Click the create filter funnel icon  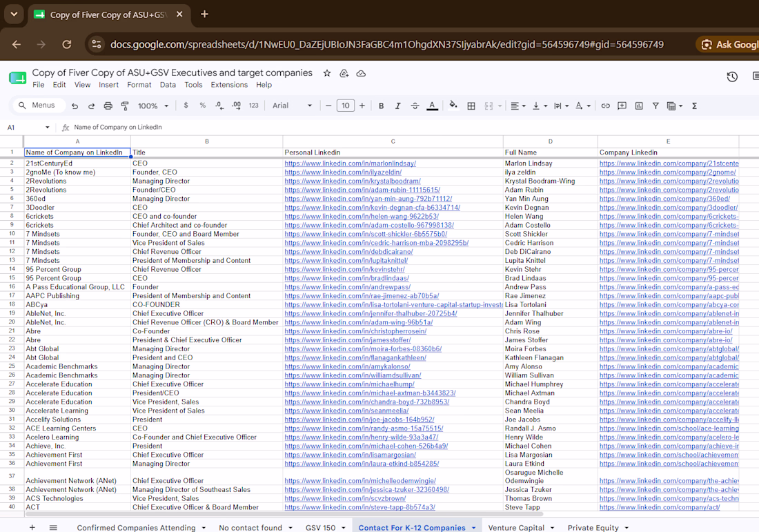pos(655,106)
